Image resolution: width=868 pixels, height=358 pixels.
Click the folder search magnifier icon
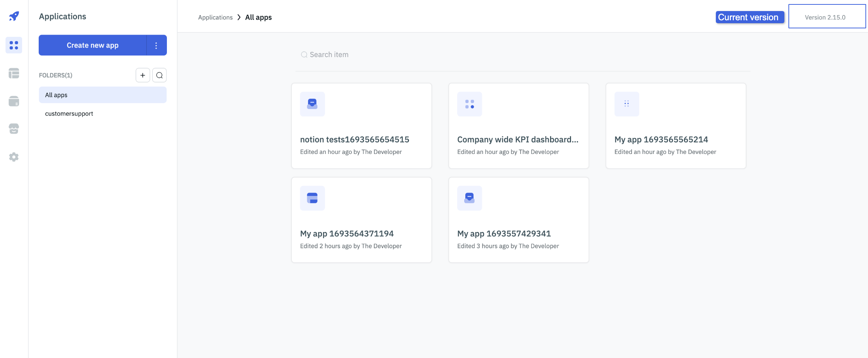(x=159, y=75)
